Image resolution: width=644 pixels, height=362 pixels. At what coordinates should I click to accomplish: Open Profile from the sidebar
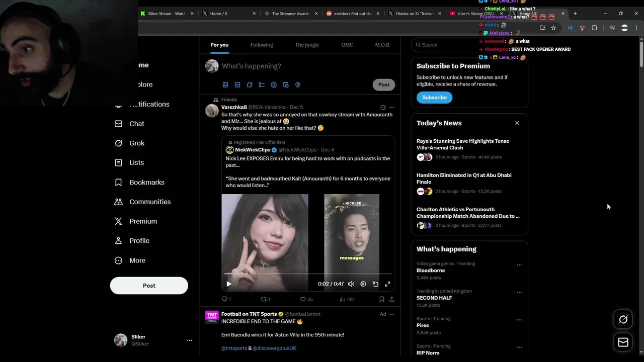(x=132, y=241)
